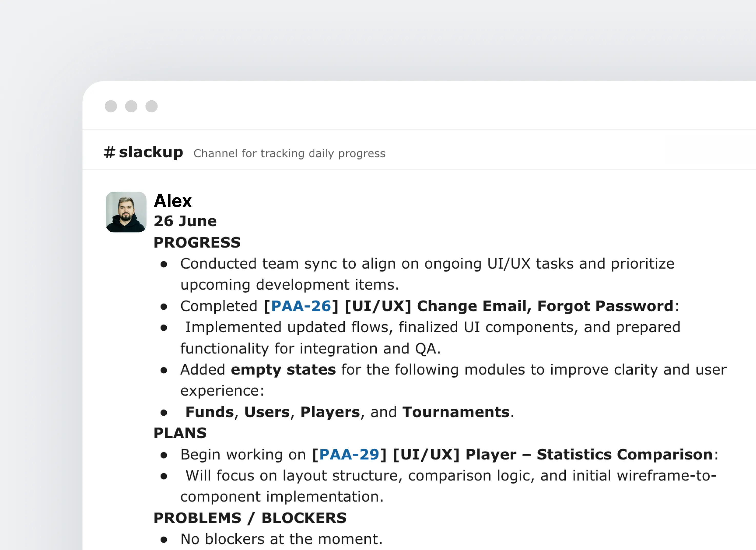756x550 pixels.
Task: Open the PAA-29 ticket link
Action: [349, 455]
